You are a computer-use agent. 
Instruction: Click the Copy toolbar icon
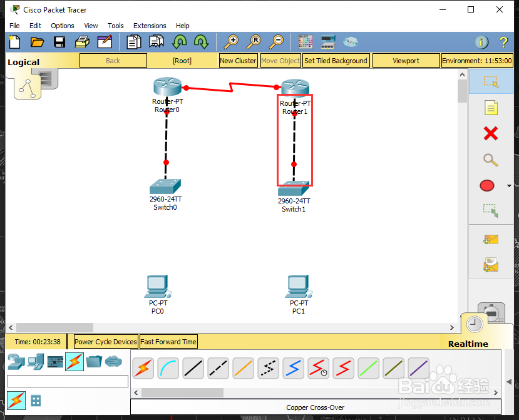134,42
